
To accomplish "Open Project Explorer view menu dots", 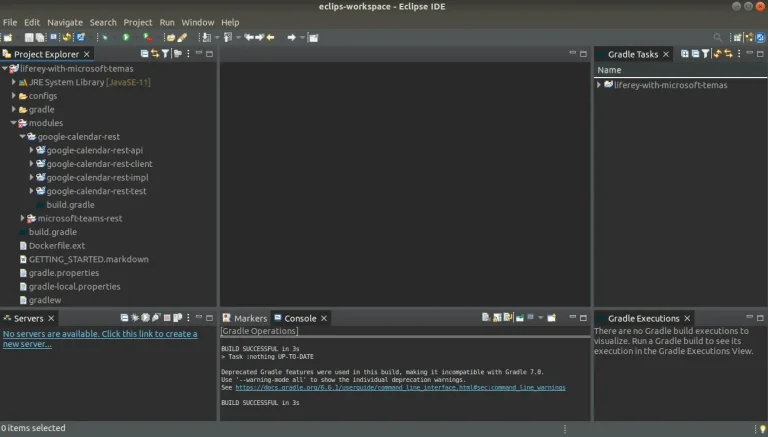I will tap(188, 53).
